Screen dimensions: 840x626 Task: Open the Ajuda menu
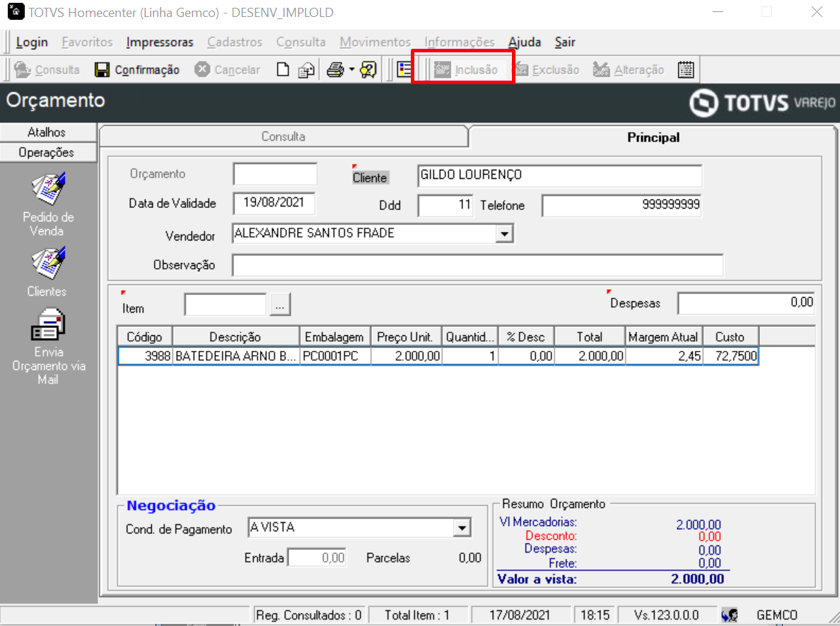(x=525, y=42)
